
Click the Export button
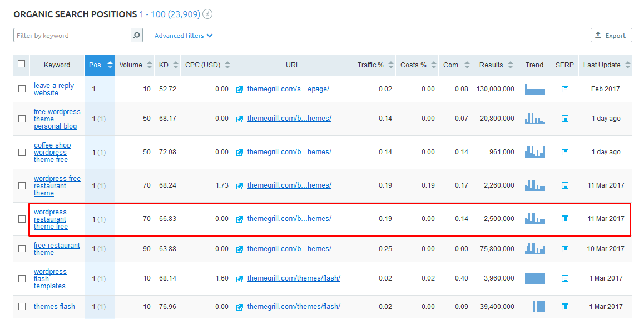click(x=611, y=36)
